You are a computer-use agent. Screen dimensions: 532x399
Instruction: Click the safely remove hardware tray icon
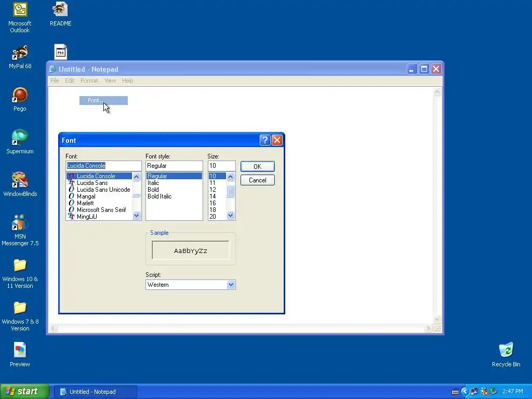click(494, 392)
